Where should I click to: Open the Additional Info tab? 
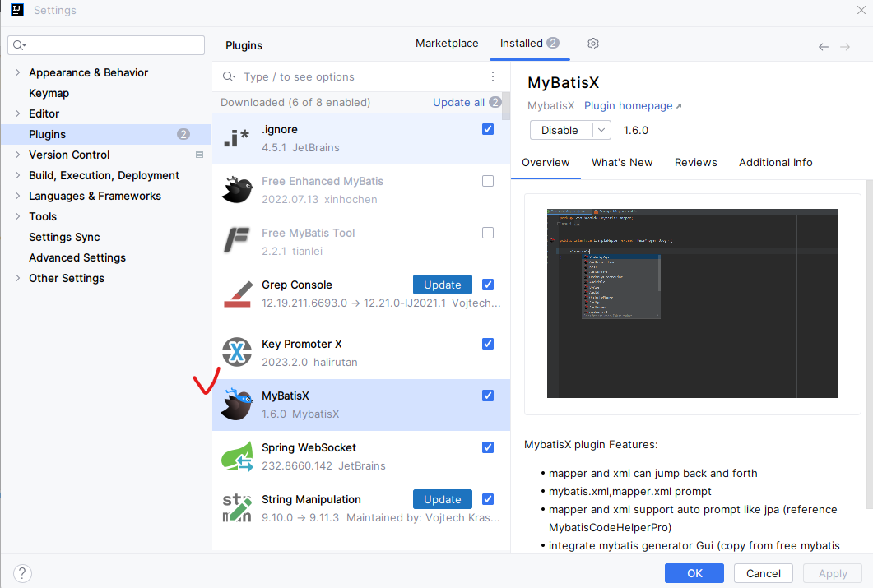point(776,163)
